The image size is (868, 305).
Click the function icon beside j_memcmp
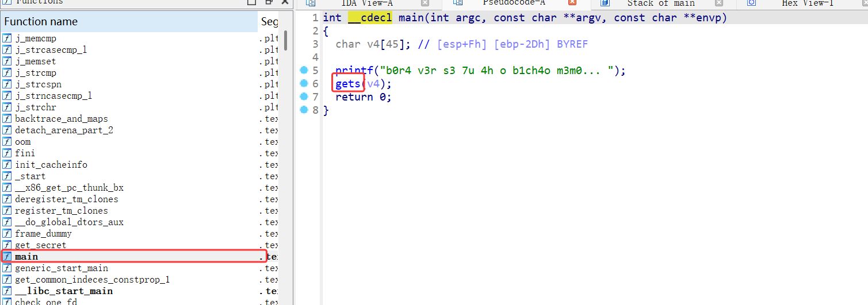[7, 38]
